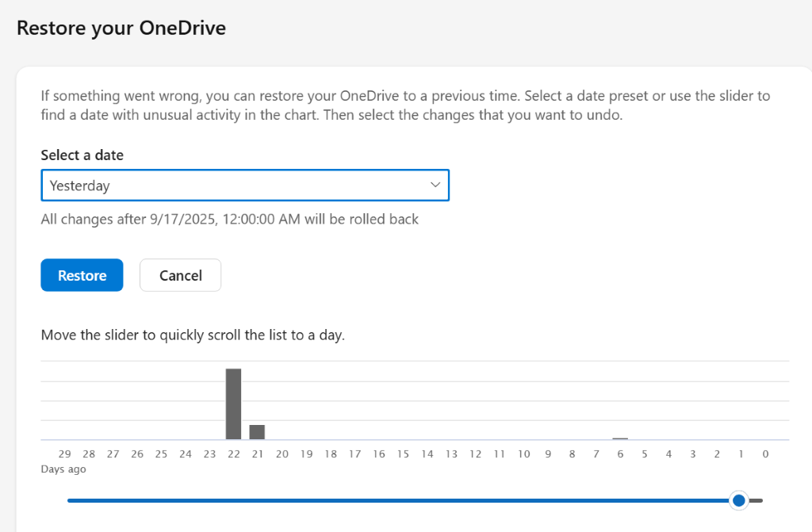
Task: Click the blue slider track left end
Action: click(x=71, y=500)
